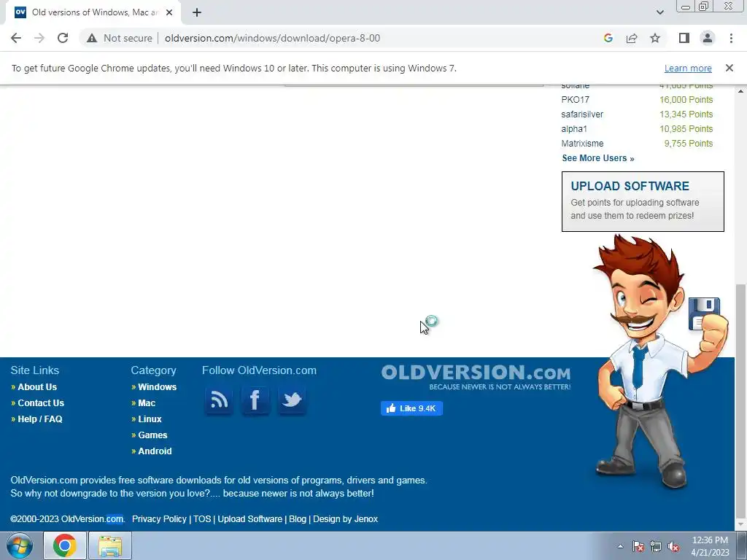Open user safarisilver profile
Screen dimensions: 747x560
pyautogui.click(x=582, y=114)
